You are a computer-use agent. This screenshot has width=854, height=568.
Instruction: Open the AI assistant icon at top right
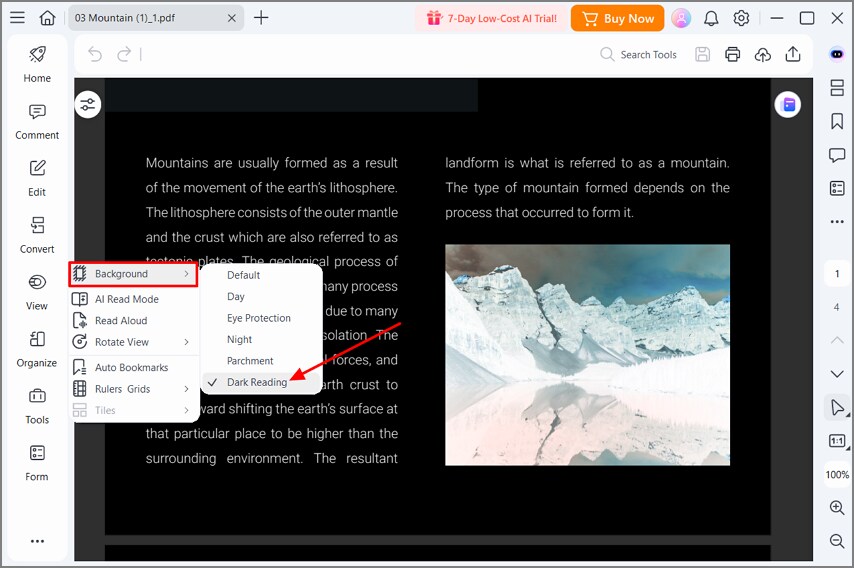pos(837,54)
